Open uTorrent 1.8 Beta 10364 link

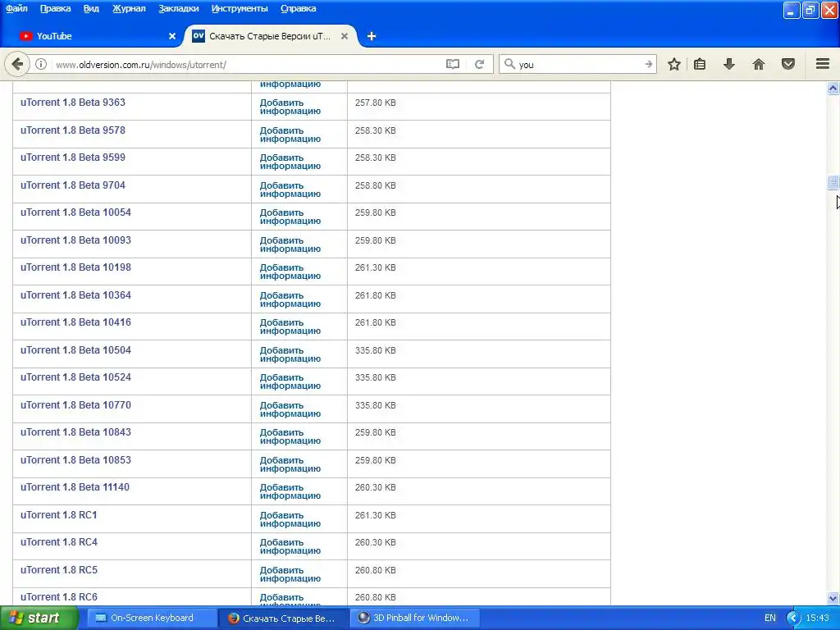75,295
